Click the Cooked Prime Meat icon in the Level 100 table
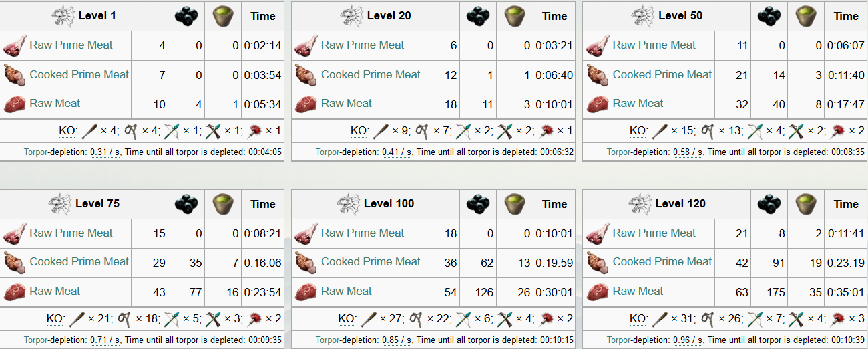 point(305,262)
